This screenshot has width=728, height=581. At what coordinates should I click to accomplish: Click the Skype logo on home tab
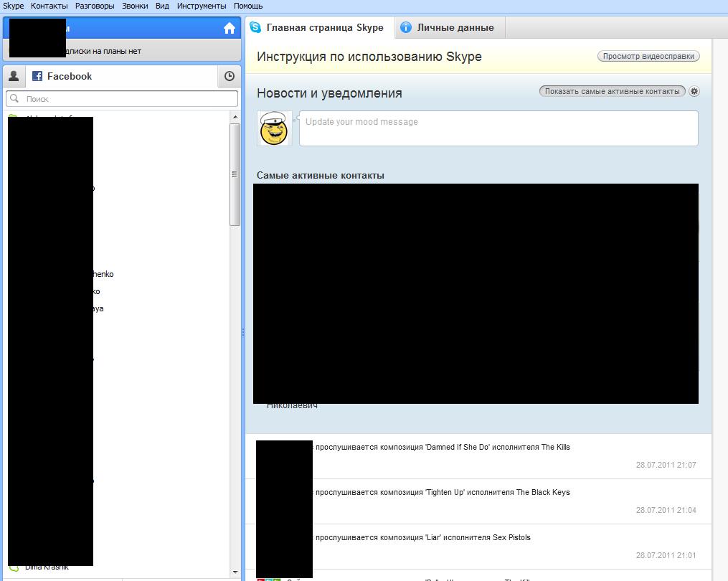click(x=255, y=27)
